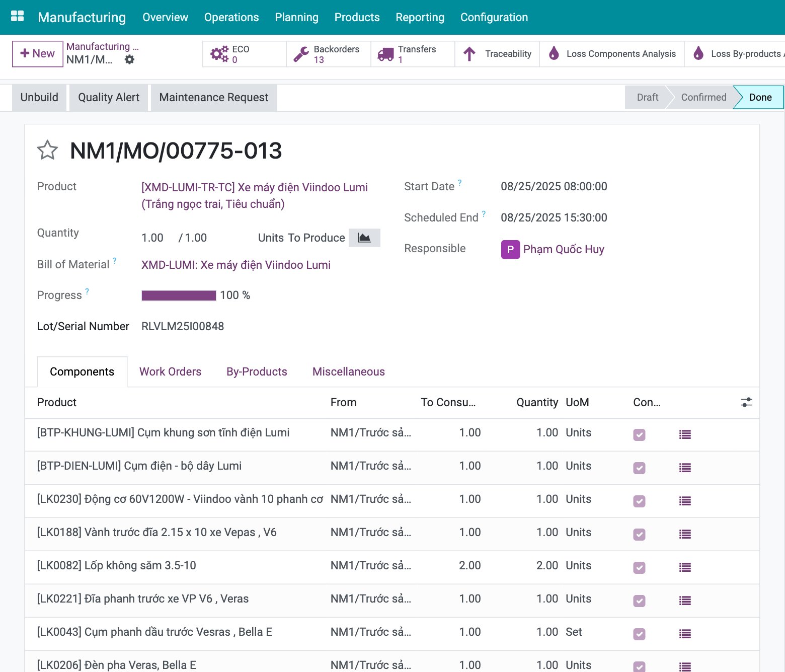Expand the Configuration menu
The width and height of the screenshot is (785, 672).
click(x=494, y=17)
